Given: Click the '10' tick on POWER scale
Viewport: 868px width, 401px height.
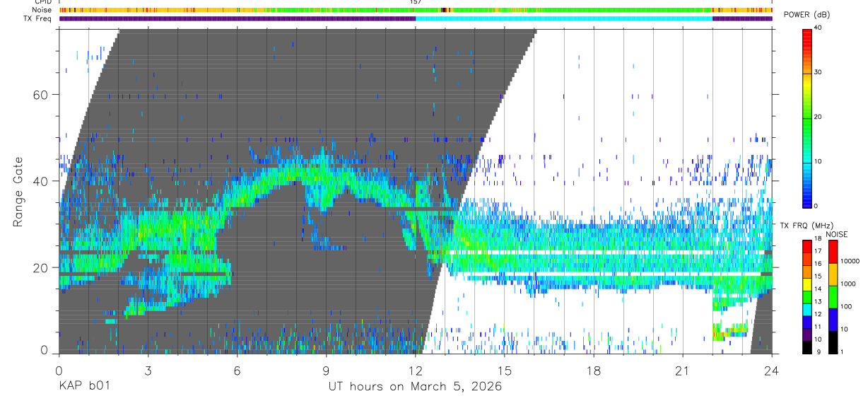Looking at the screenshot, I should pyautogui.click(x=819, y=161).
